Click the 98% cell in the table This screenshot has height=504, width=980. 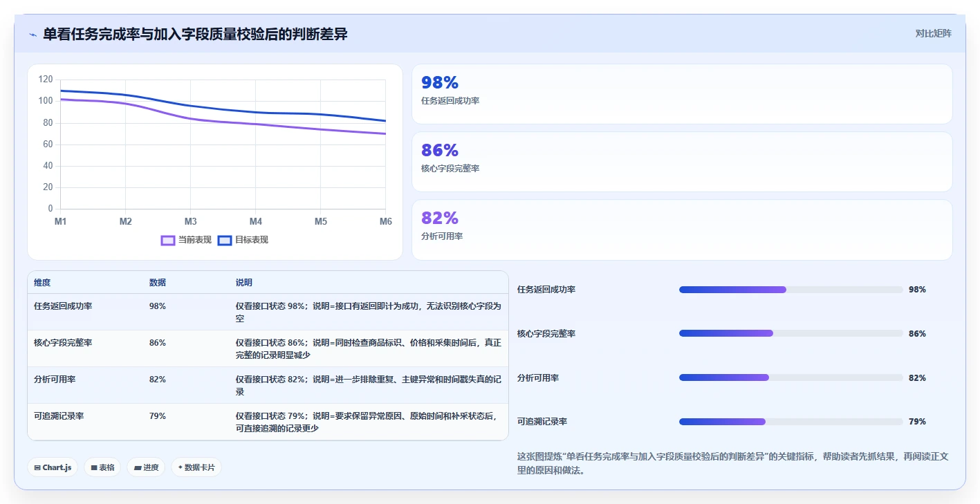tap(158, 306)
